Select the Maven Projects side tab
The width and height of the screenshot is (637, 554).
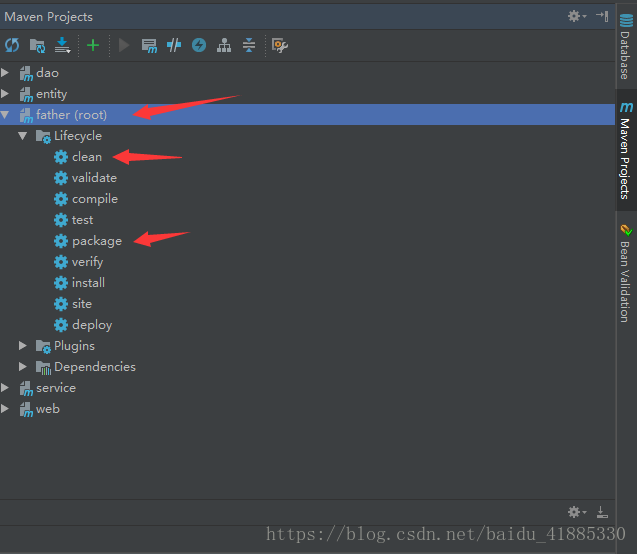(x=626, y=150)
